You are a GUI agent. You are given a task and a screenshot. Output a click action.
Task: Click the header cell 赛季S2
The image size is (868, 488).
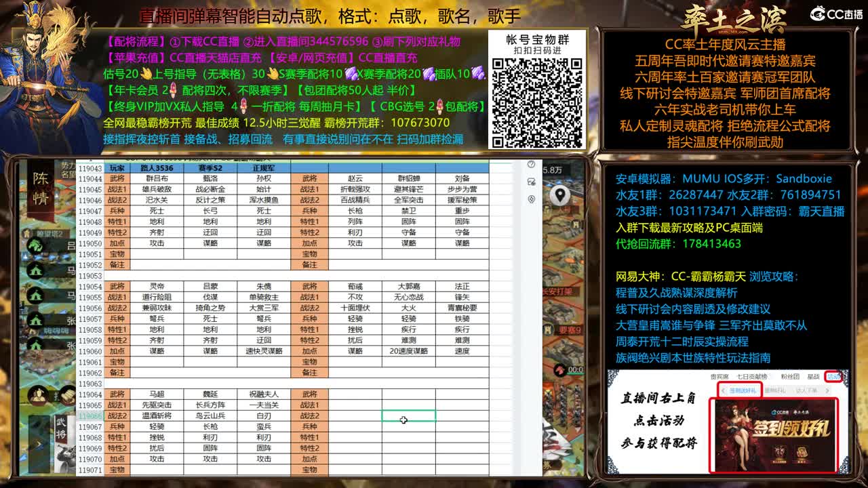point(210,168)
